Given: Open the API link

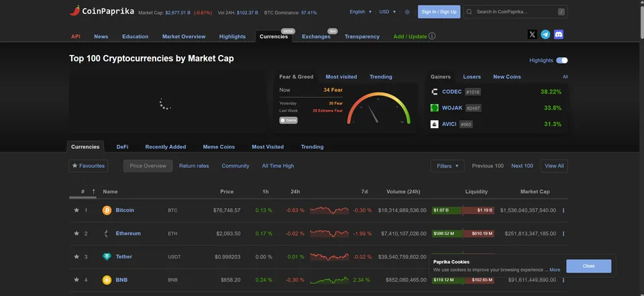Looking at the screenshot, I should pos(76,37).
